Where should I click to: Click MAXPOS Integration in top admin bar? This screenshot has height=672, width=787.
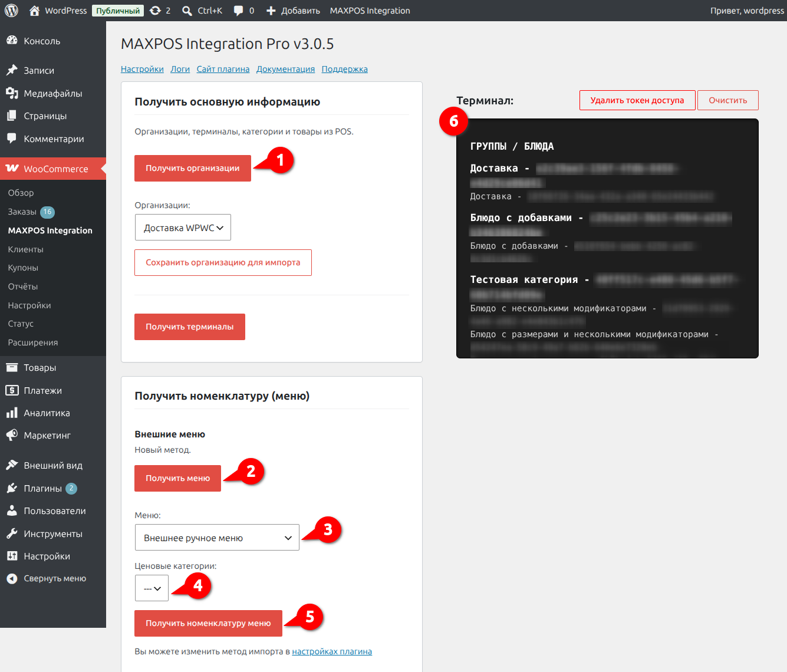click(x=370, y=11)
